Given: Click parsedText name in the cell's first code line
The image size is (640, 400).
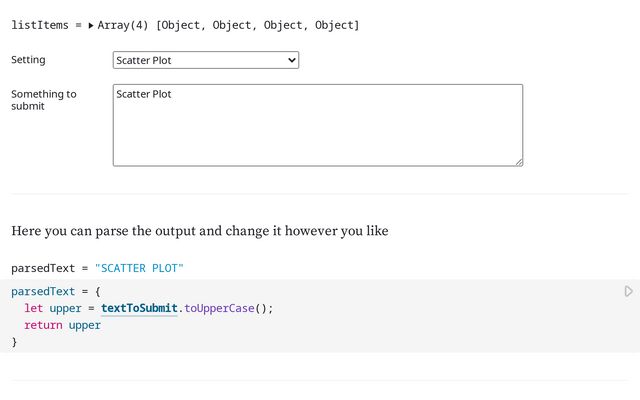Looking at the screenshot, I should tap(43, 291).
